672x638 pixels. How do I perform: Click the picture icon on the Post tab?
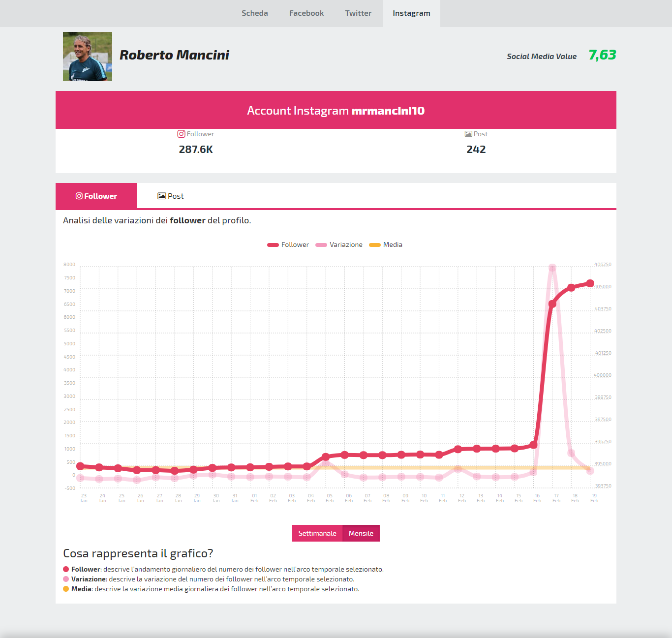point(161,196)
